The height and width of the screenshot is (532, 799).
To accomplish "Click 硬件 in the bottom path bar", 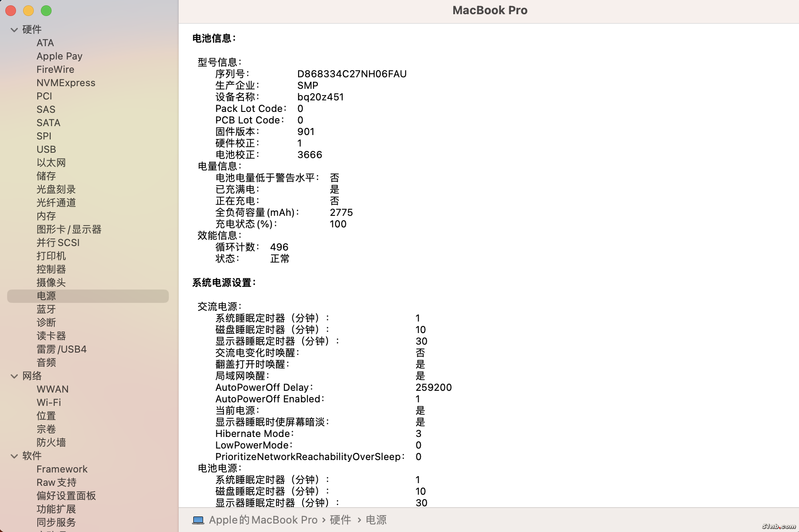I will pos(340,520).
